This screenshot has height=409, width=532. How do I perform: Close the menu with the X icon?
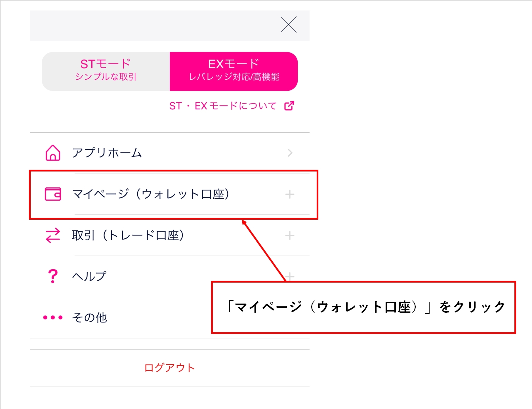288,25
